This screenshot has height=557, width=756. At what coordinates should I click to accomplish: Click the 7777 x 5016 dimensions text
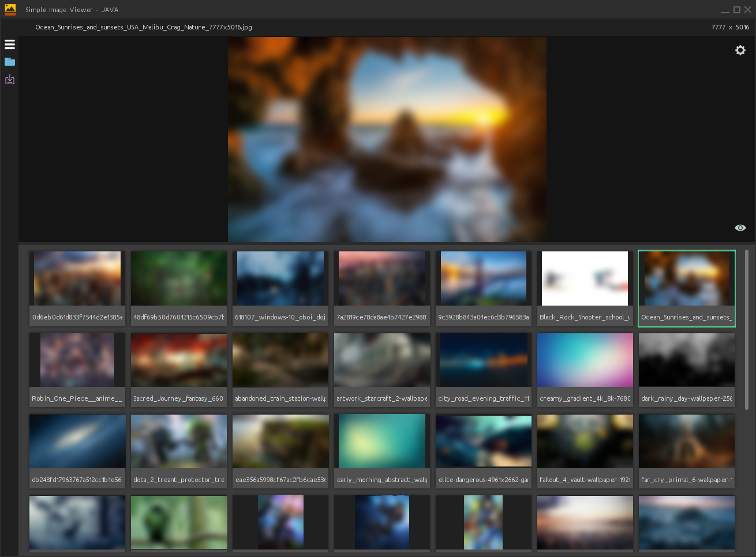click(x=731, y=27)
